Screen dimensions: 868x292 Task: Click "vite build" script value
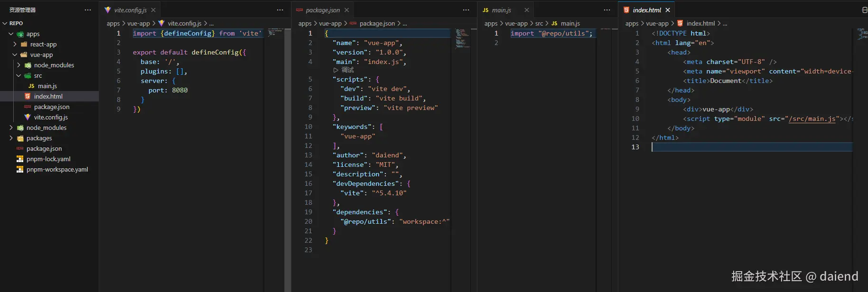(x=399, y=98)
